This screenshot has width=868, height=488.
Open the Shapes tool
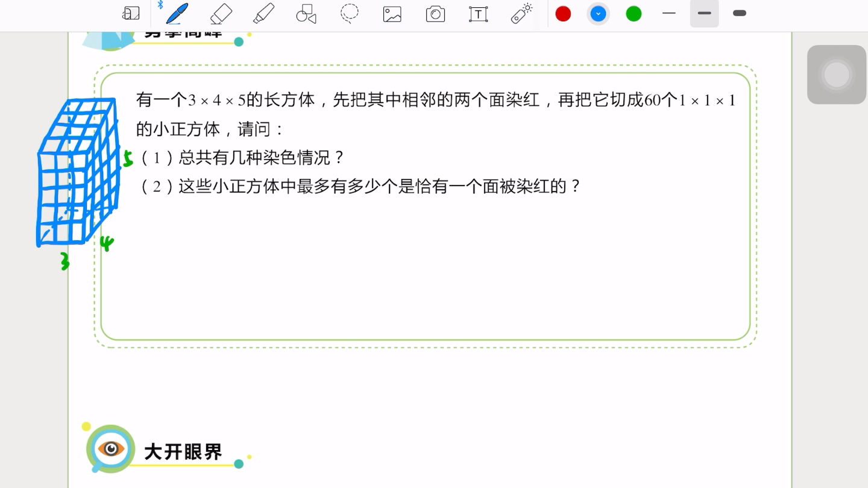tap(306, 14)
